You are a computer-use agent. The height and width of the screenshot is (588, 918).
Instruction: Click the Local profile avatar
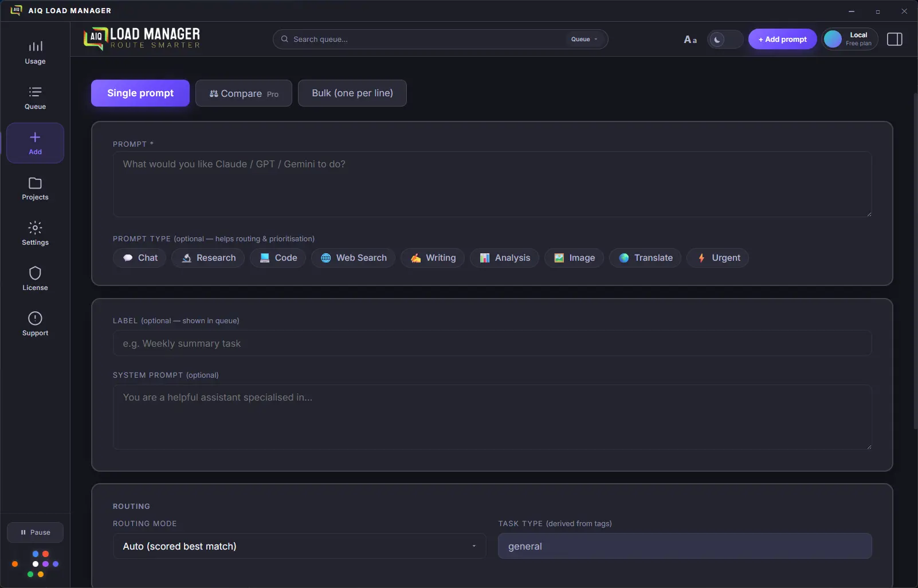pos(833,39)
